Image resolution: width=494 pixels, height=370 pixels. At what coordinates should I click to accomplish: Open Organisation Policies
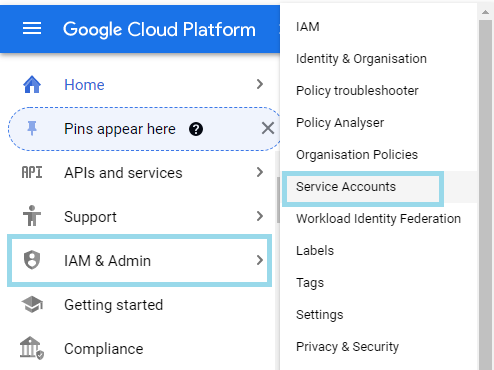(x=357, y=155)
